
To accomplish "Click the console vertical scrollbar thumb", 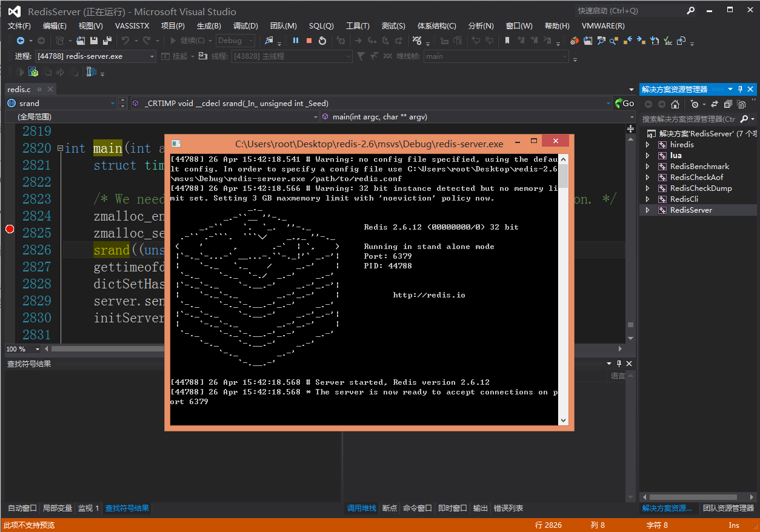I will pyautogui.click(x=564, y=176).
